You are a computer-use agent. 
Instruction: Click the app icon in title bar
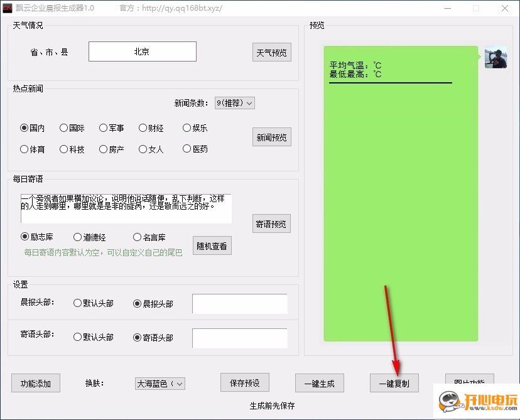tap(8, 8)
